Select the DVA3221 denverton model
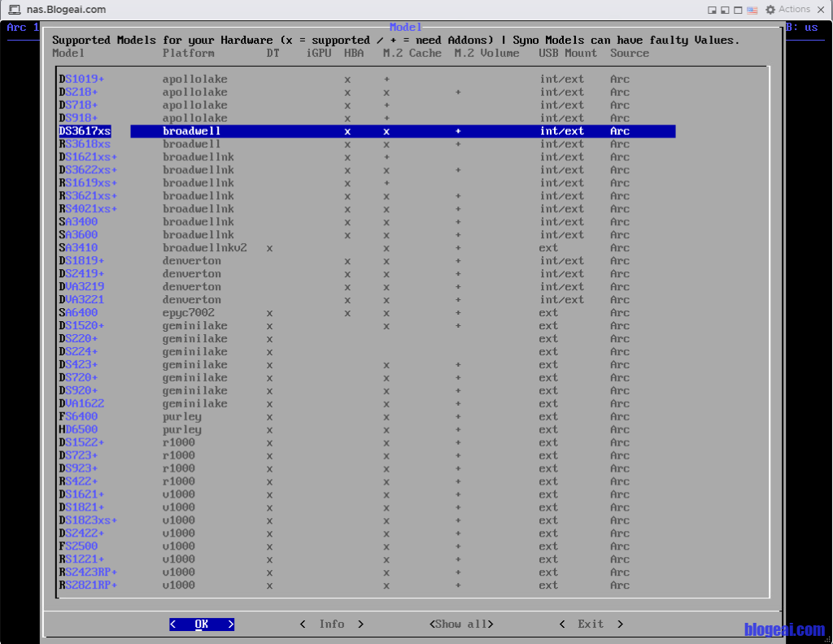The width and height of the screenshot is (833, 644). (81, 299)
